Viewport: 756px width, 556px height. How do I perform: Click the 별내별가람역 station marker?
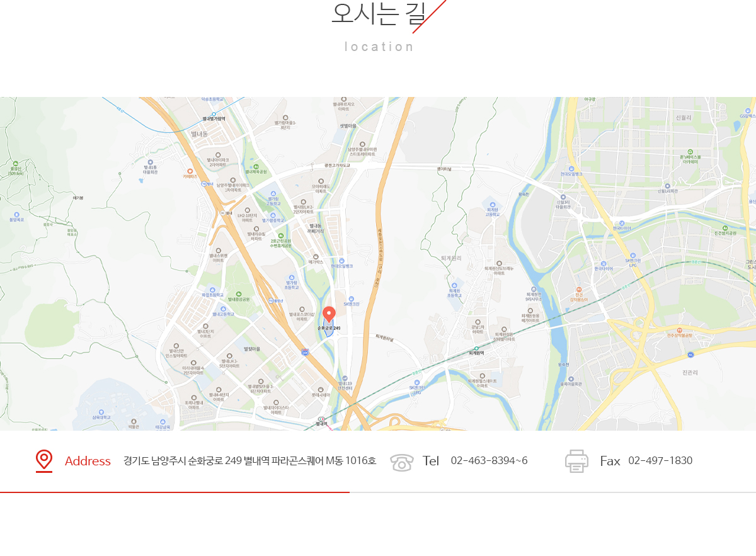214,115
